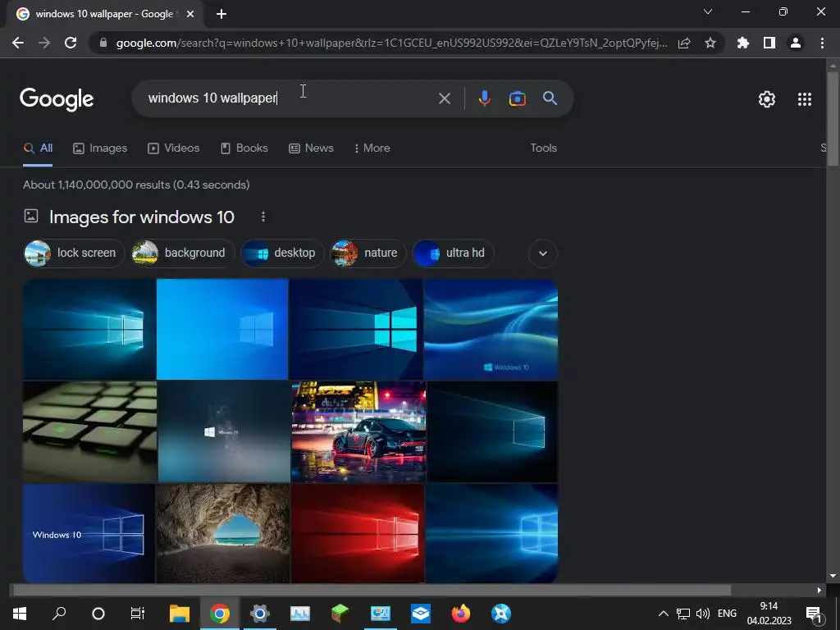The height and width of the screenshot is (630, 840).
Task: Open volume control in system tray
Action: (702, 614)
